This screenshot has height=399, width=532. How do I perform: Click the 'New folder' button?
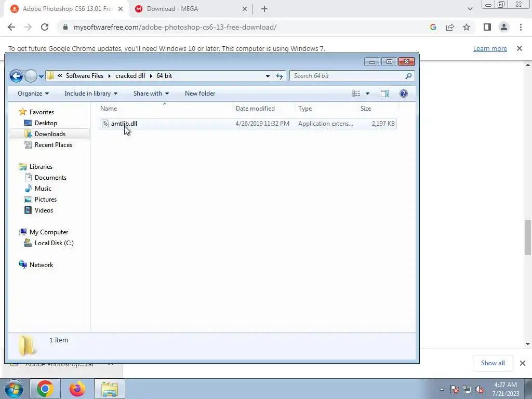tap(200, 94)
